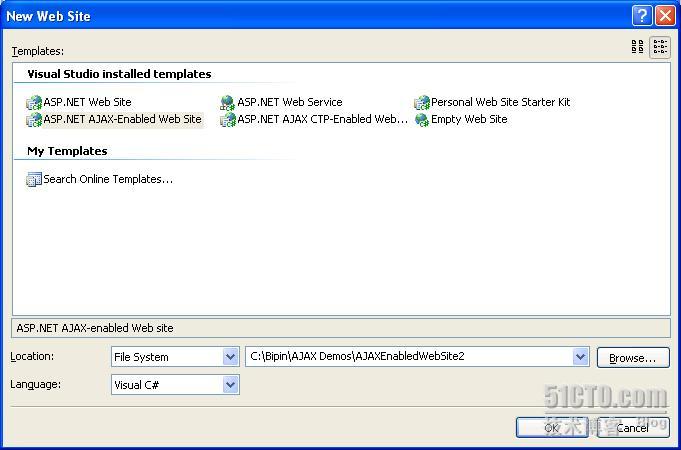Click the 'ASP.NET AJAX CTP-Enabled Web...' label
The image size is (681, 450).
(322, 119)
